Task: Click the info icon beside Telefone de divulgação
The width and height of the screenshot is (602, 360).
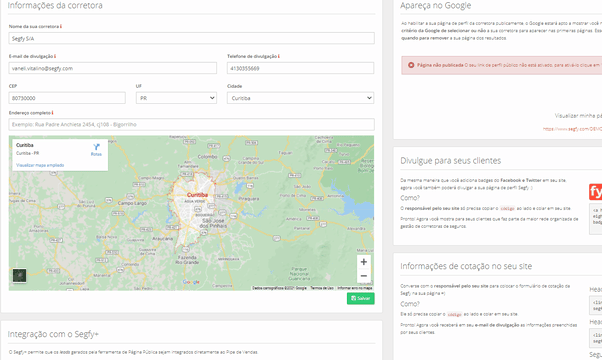Action: [x=278, y=56]
